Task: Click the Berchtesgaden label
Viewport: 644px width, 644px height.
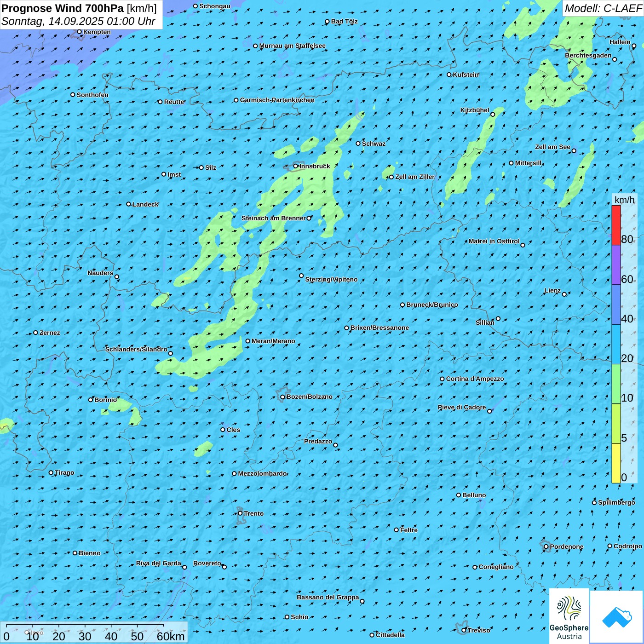Action: click(x=588, y=55)
